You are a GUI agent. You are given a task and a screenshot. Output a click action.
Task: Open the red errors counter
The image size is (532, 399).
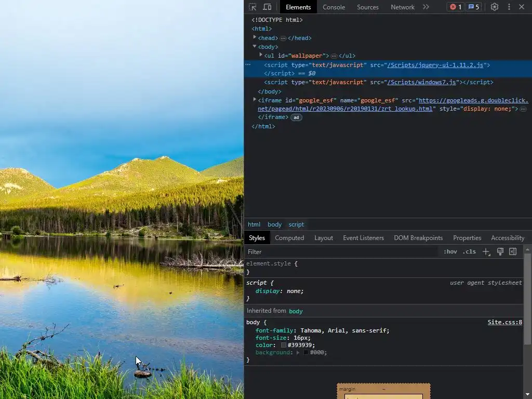(x=456, y=7)
